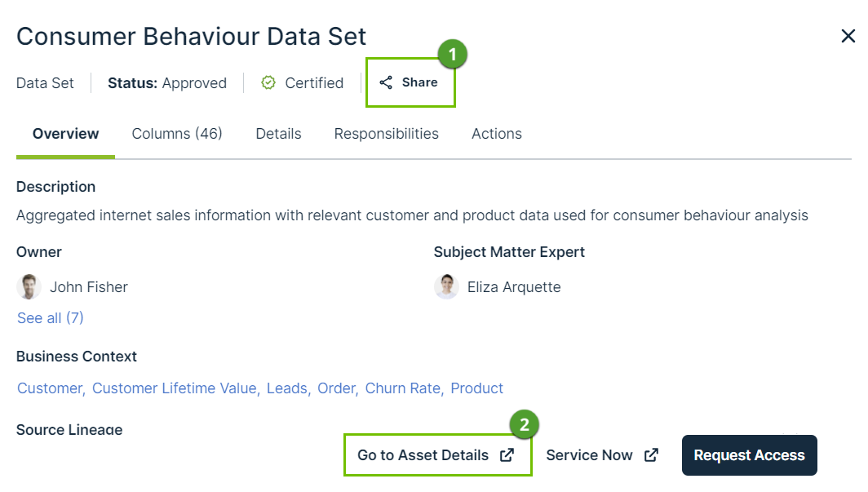Open the Details tab

tap(278, 134)
